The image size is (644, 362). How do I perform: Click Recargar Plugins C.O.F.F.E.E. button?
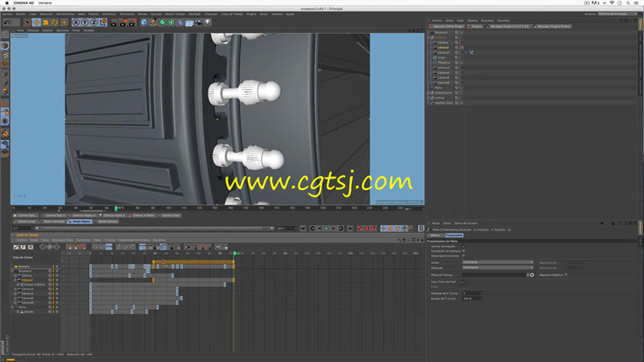pyautogui.click(x=509, y=27)
